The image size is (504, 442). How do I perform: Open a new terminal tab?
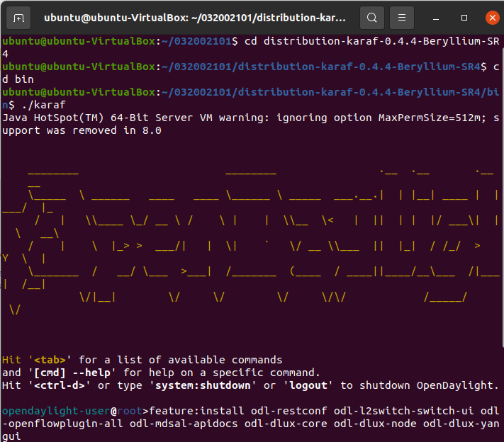click(18, 18)
